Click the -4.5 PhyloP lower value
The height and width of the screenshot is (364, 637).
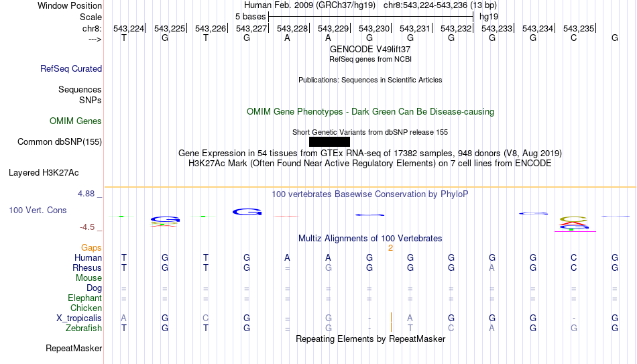coord(87,227)
